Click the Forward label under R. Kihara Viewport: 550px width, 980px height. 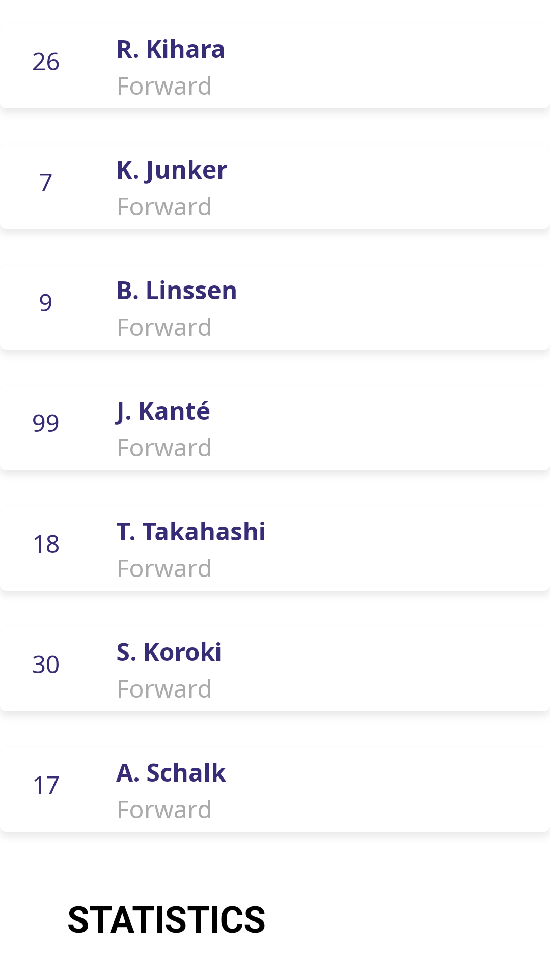point(164,87)
